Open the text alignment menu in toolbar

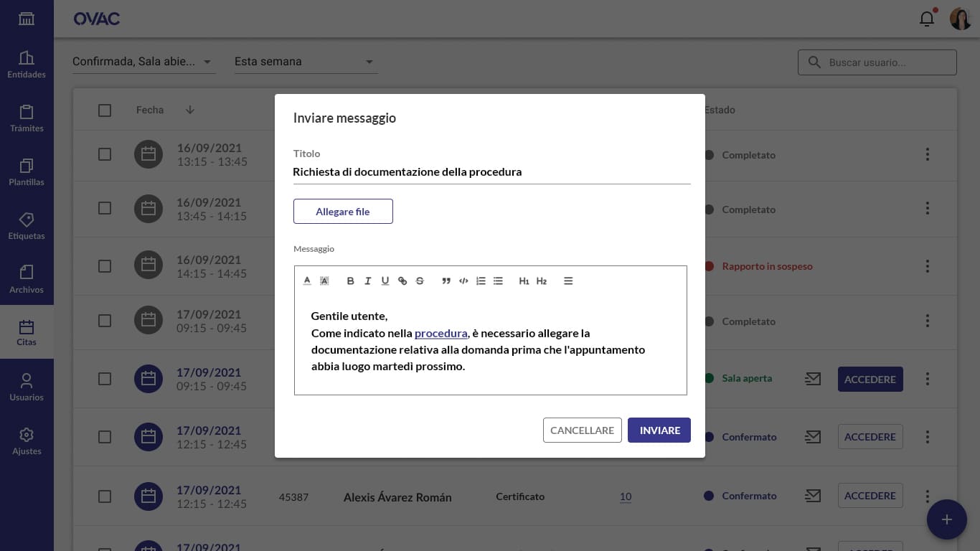[x=568, y=281]
